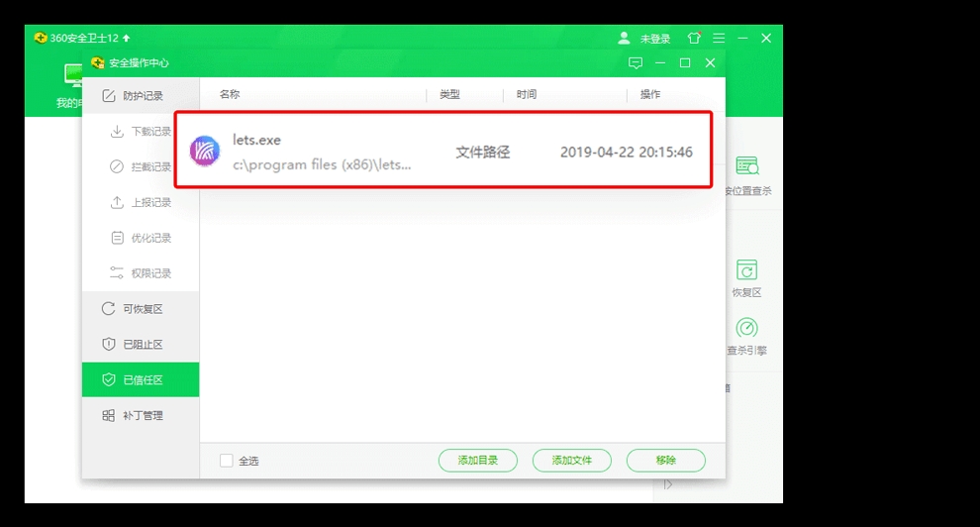Sort by the 名称 column header
The height and width of the screenshot is (527, 980).
point(230,94)
